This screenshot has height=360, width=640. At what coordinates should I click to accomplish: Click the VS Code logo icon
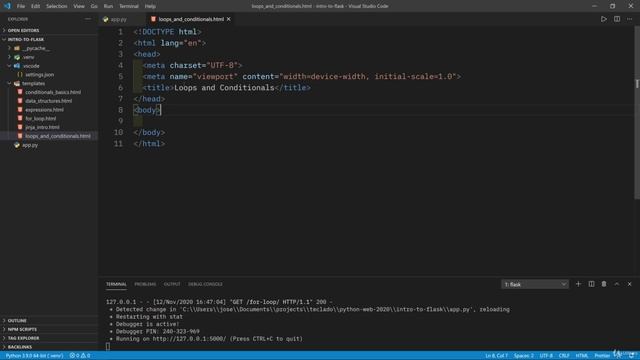coord(7,6)
